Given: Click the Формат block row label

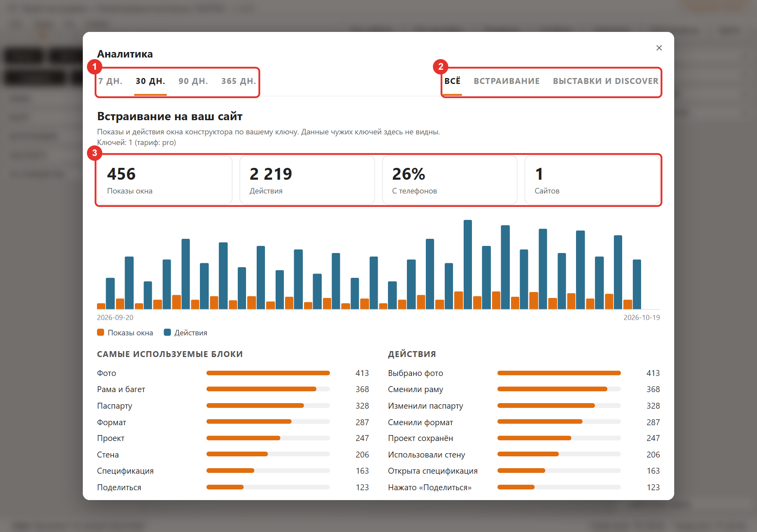Looking at the screenshot, I should pyautogui.click(x=112, y=422).
